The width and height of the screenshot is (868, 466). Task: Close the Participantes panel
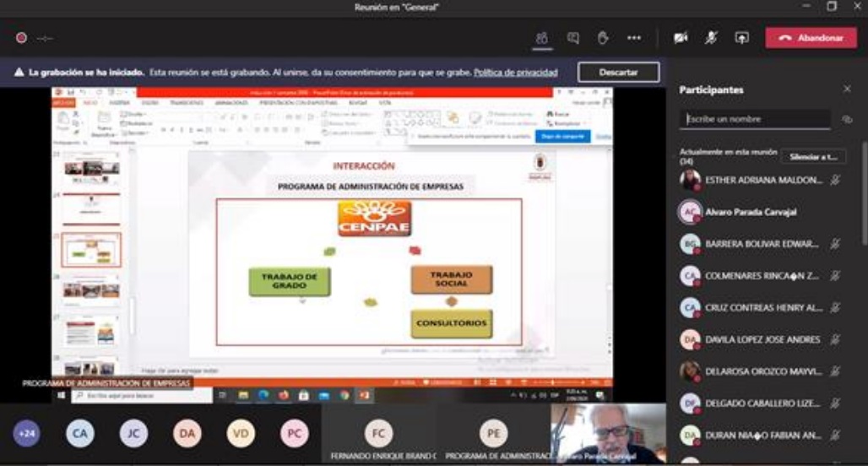point(847,89)
